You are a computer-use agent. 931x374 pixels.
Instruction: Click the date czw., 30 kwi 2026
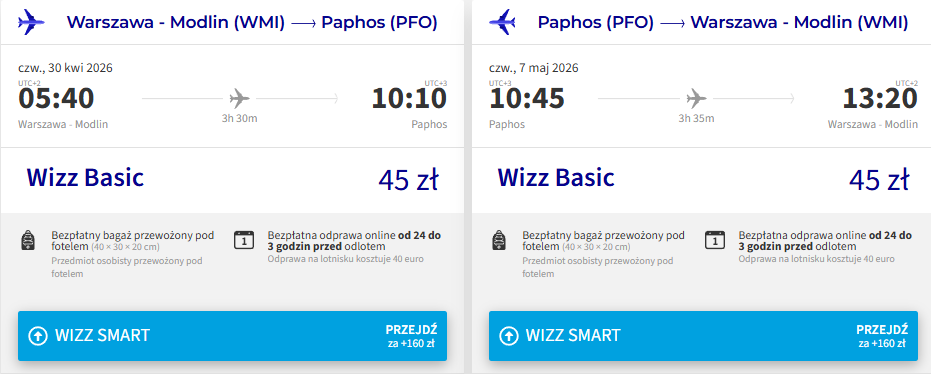click(65, 68)
